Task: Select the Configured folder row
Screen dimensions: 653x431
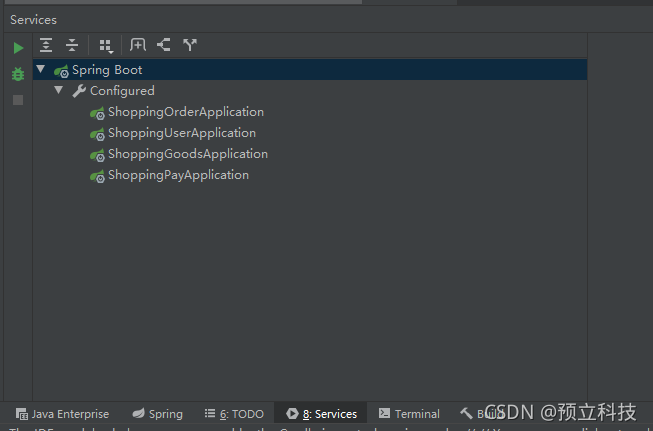Action: tap(310, 90)
